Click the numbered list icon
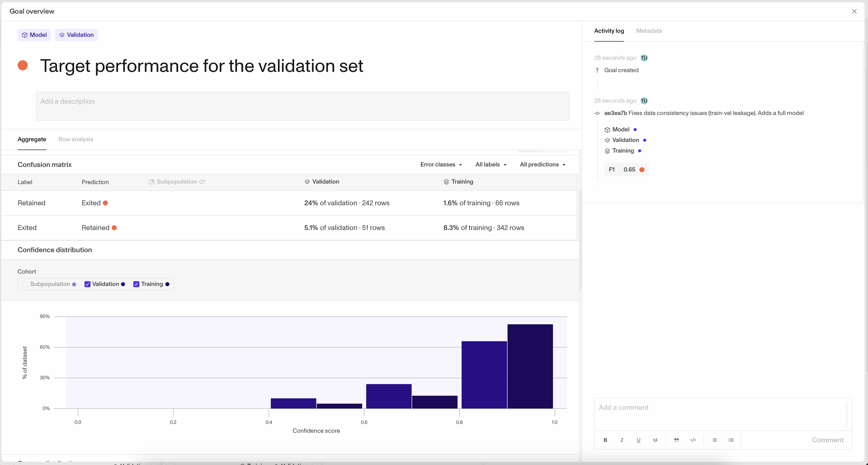The width and height of the screenshot is (868, 465). [x=714, y=440]
